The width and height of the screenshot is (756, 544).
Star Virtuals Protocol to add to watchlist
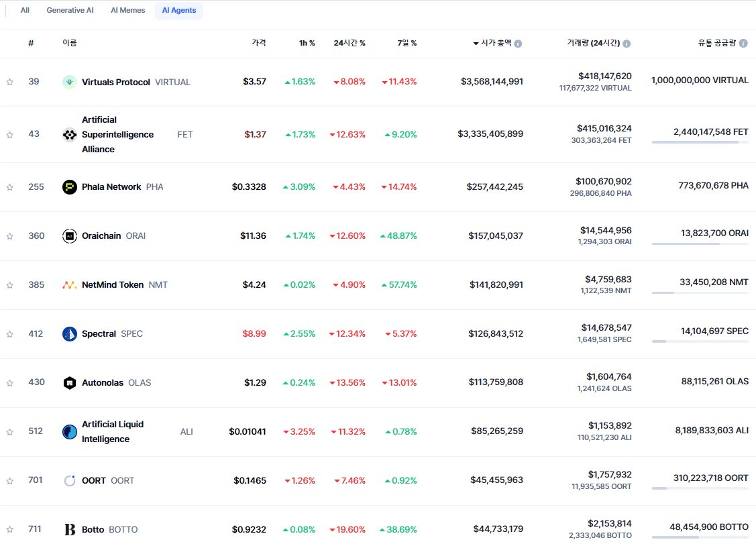coord(10,83)
